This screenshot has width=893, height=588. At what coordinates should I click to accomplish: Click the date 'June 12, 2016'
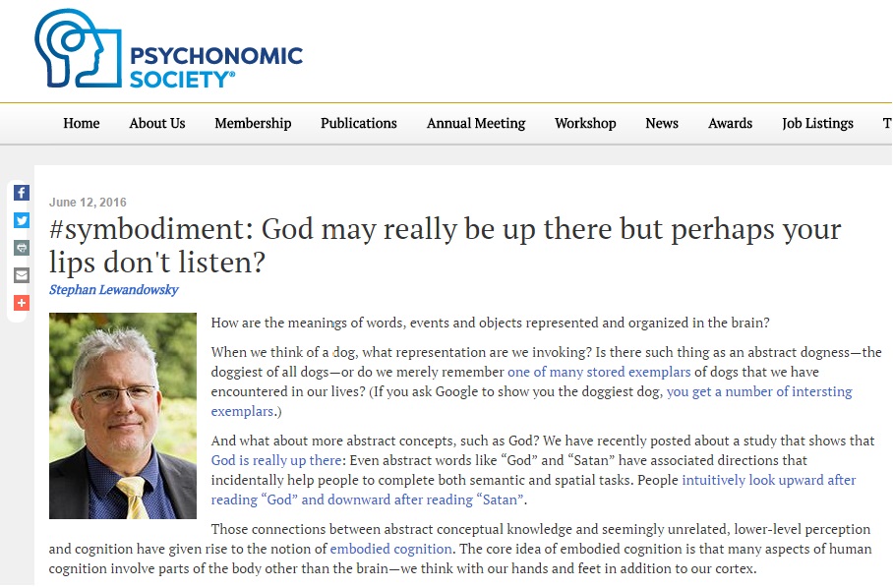(88, 203)
